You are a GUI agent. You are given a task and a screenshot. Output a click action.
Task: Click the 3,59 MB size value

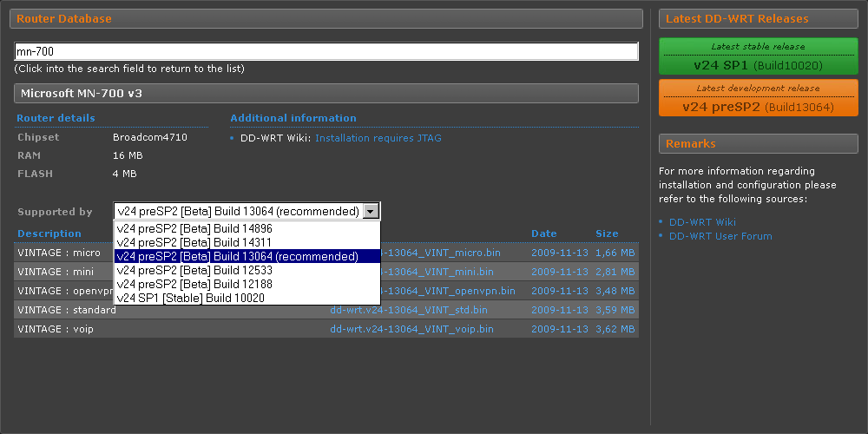tap(615, 310)
